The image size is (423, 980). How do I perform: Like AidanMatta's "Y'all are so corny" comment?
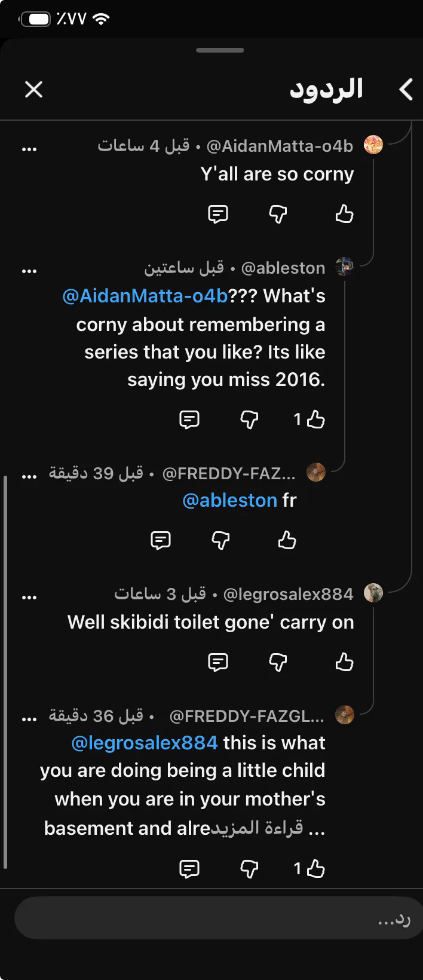[344, 214]
